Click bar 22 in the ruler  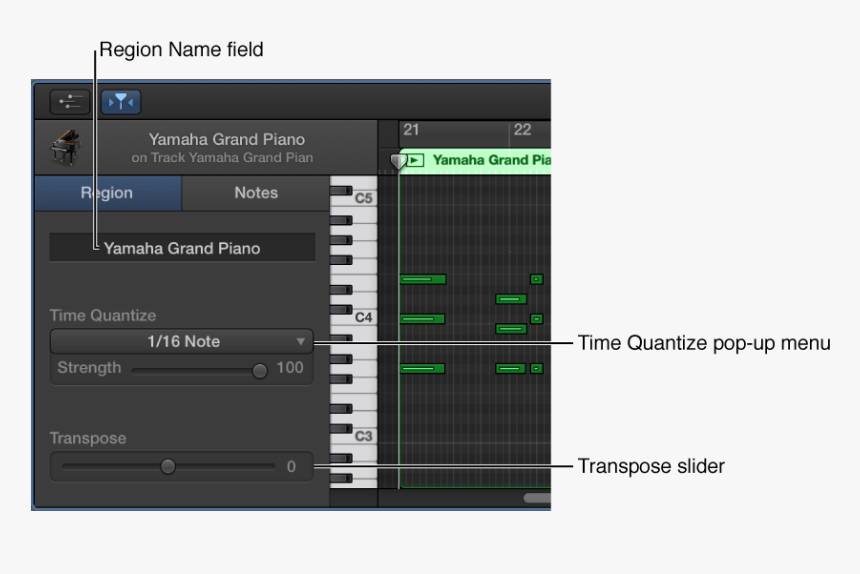pos(522,130)
